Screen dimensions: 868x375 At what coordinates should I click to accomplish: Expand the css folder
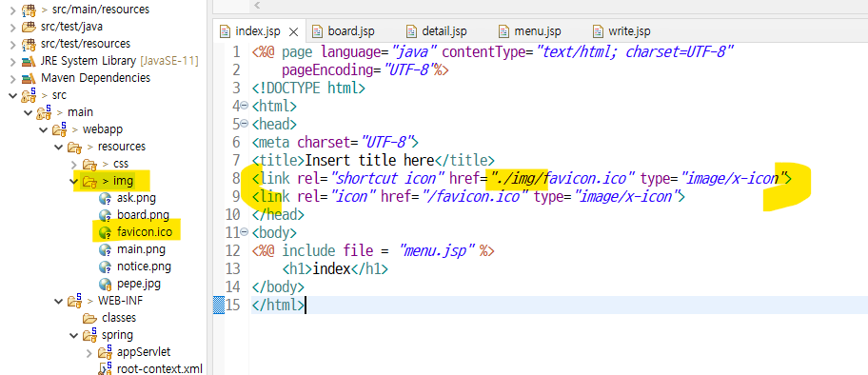(x=74, y=164)
